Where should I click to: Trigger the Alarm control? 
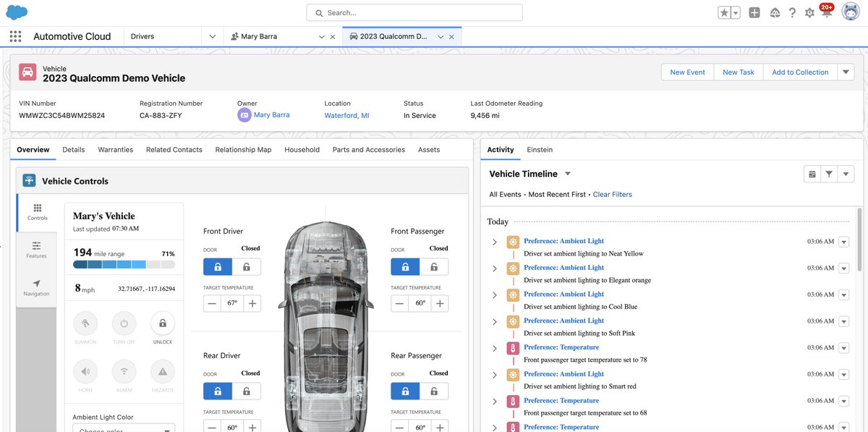point(124,372)
